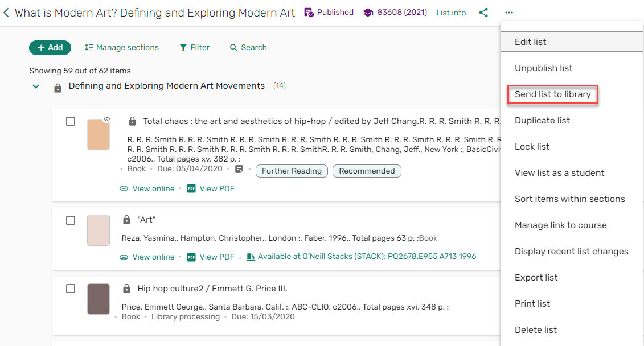The width and height of the screenshot is (644, 346).
Task: Open the Total chaos cover thumbnail
Action: coord(99,135)
